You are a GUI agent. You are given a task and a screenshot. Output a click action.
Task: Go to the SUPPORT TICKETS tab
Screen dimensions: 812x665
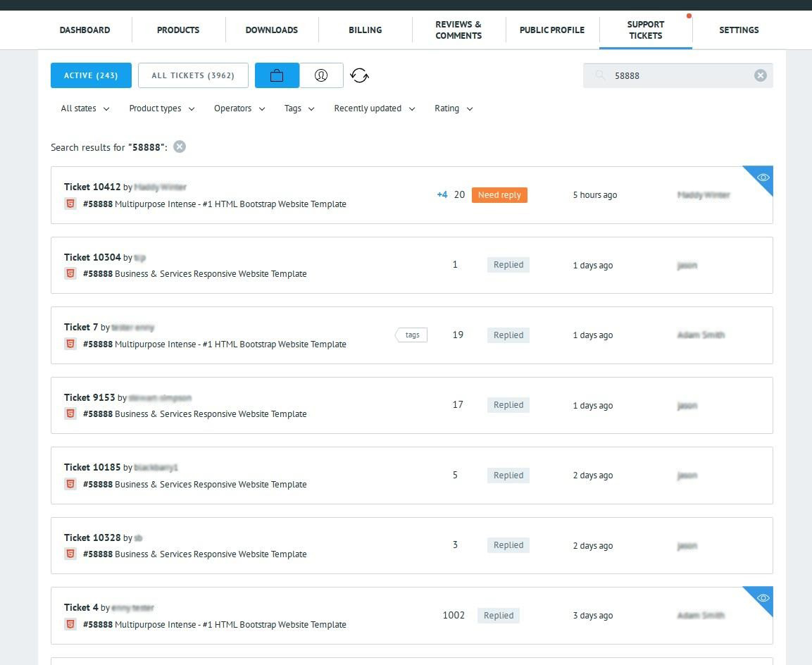645,30
